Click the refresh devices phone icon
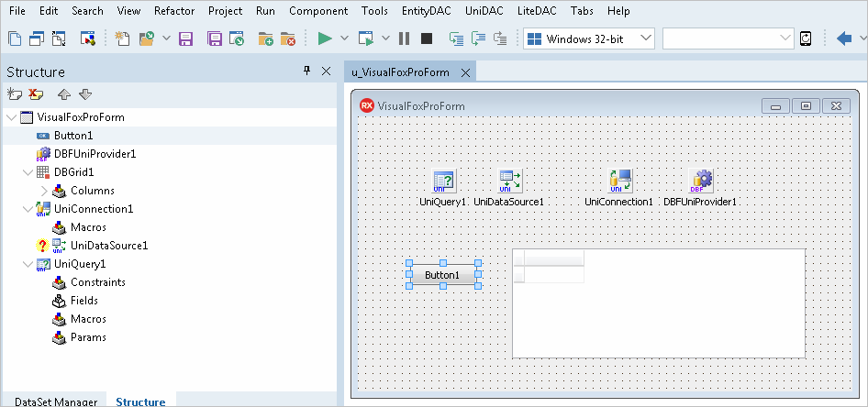Viewport: 868px width, 407px height. point(806,38)
